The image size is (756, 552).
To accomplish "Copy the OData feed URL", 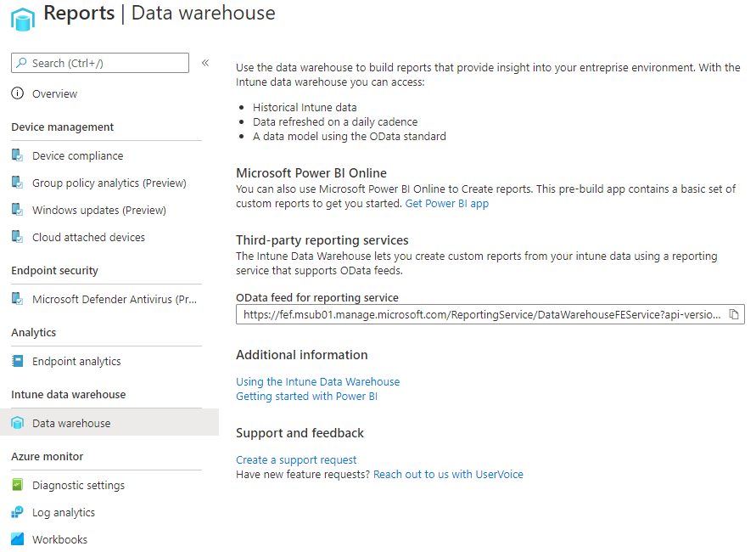I will [734, 314].
